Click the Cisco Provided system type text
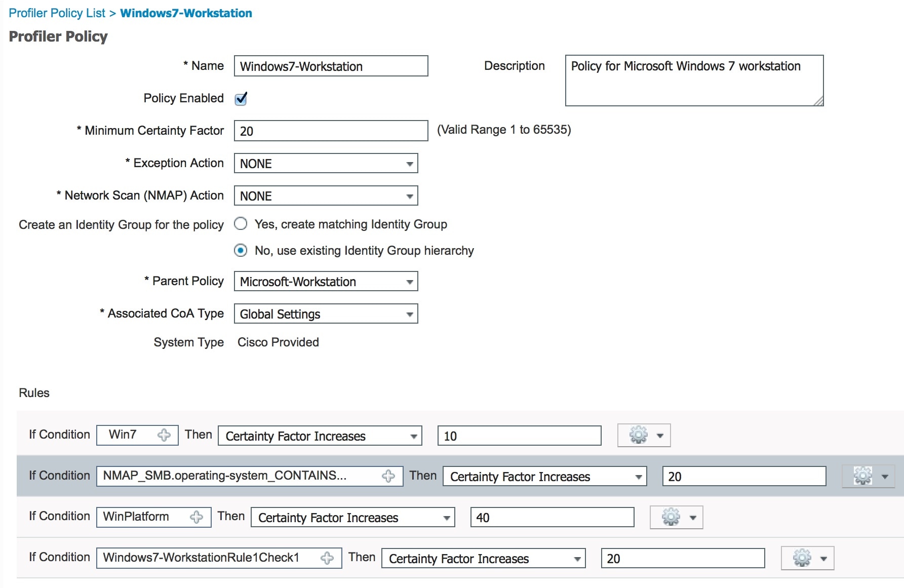Screen dimensions: 904x588 (x=278, y=342)
